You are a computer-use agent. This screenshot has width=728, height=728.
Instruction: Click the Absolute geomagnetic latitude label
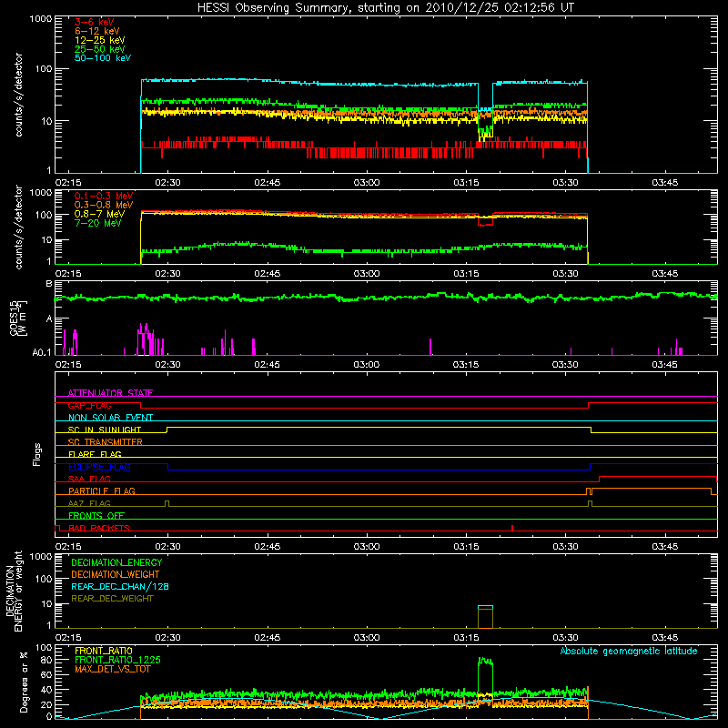[x=629, y=651]
